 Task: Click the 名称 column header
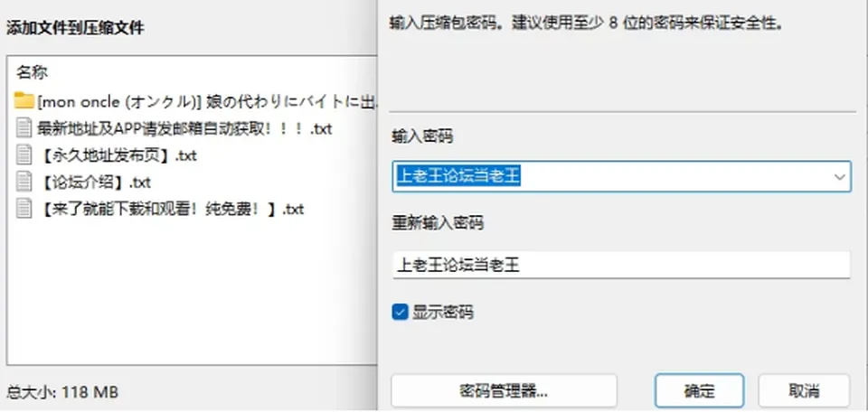click(x=32, y=72)
